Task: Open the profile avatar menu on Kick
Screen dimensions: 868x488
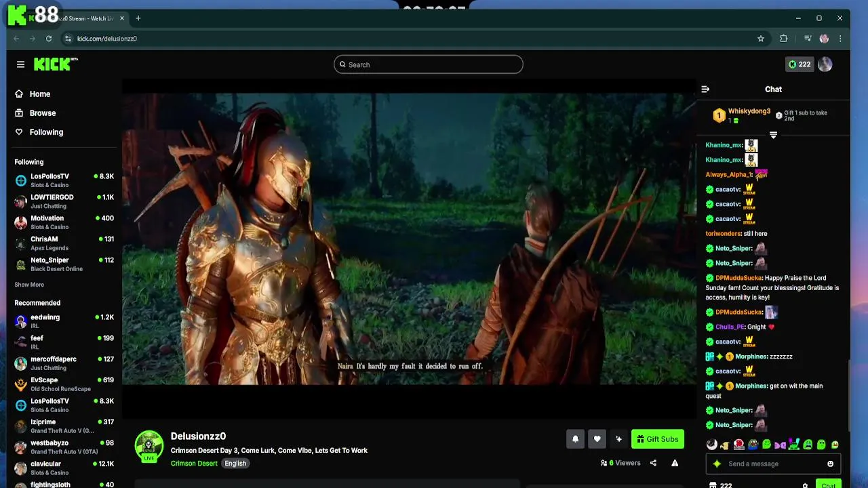Action: [x=825, y=64]
